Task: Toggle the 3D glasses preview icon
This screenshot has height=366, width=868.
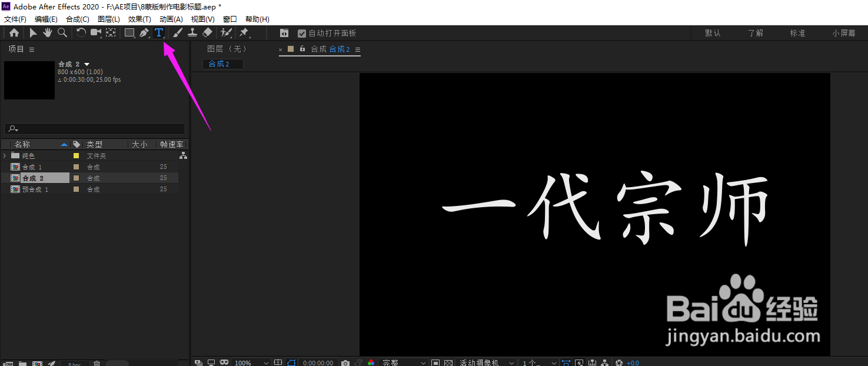Action: pos(224,362)
